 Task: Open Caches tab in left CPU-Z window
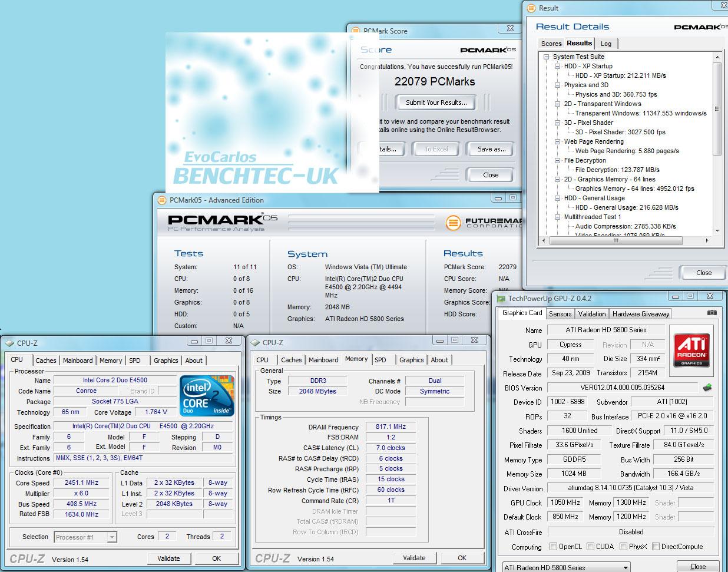pos(46,361)
